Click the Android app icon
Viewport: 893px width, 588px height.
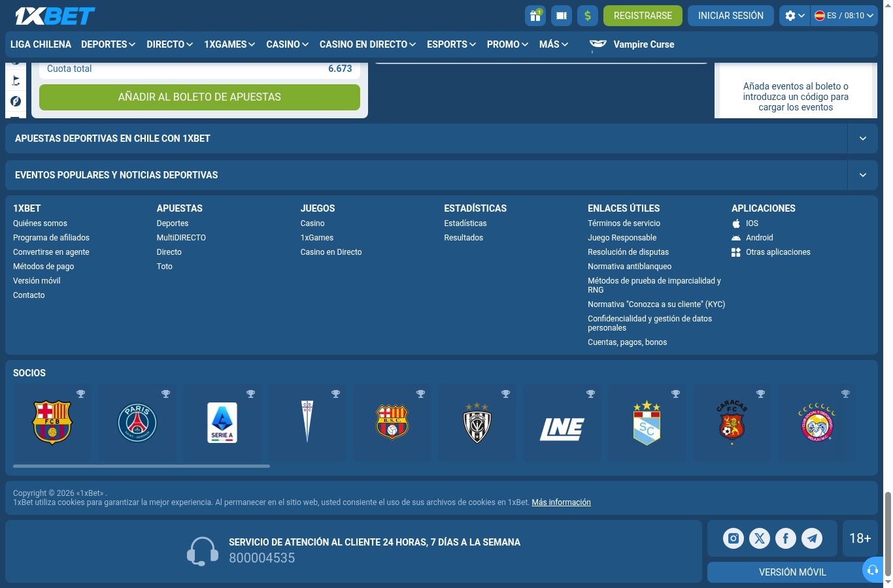tap(736, 238)
